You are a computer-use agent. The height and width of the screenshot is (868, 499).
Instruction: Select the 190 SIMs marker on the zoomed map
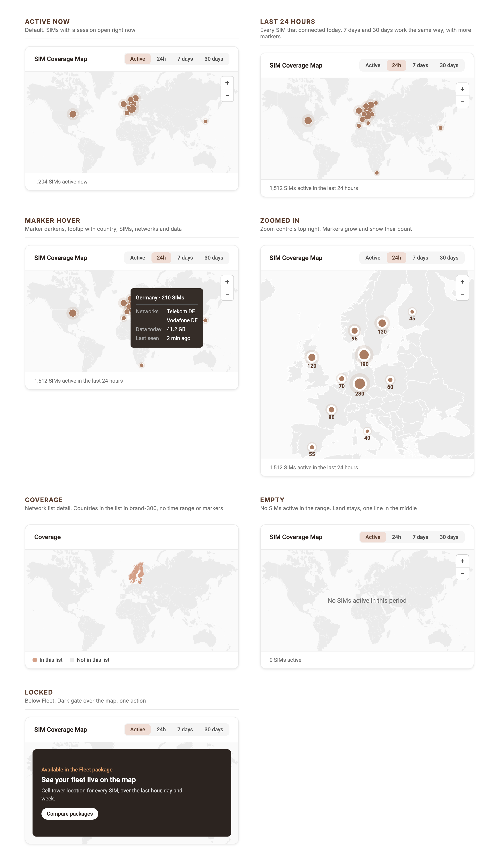364,355
